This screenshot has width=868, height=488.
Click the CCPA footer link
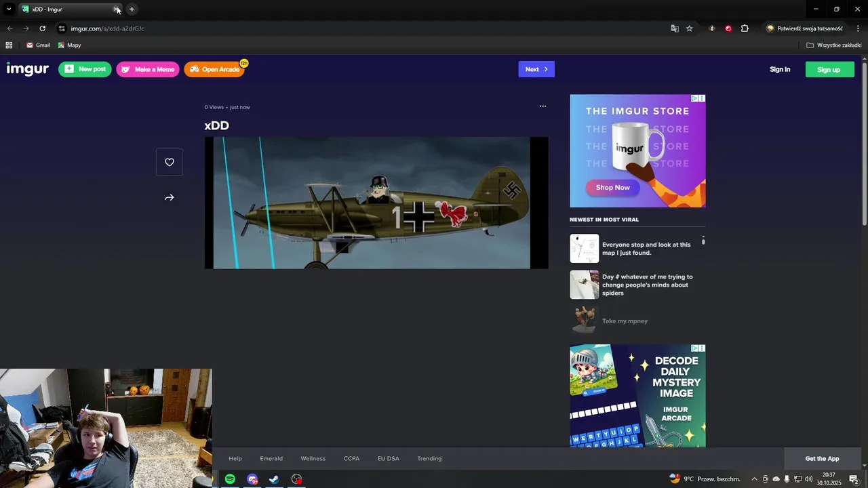coord(351,458)
